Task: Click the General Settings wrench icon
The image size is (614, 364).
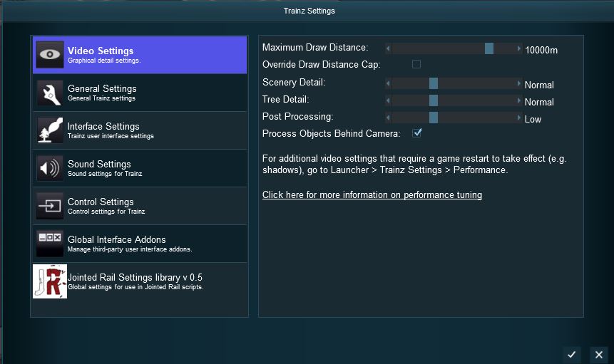Action: tap(50, 93)
